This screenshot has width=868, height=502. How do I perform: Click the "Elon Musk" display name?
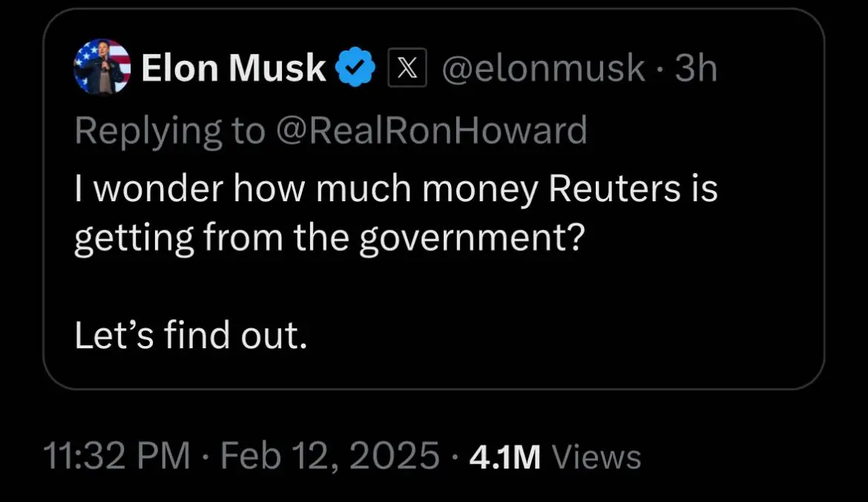[233, 69]
